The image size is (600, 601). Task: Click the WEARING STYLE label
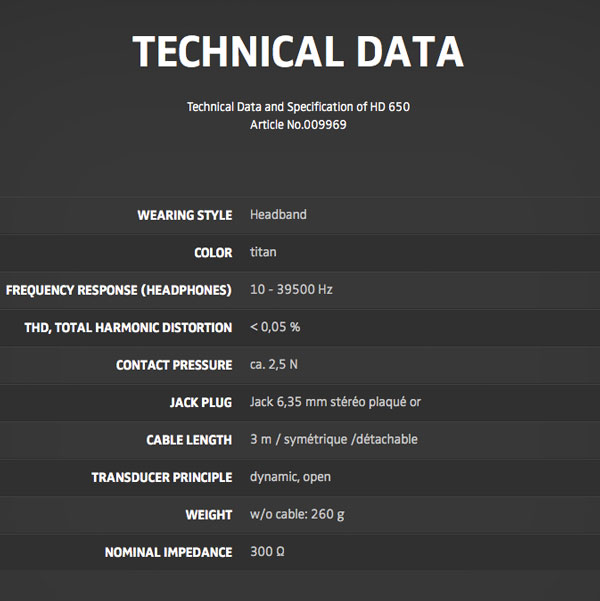pyautogui.click(x=185, y=215)
